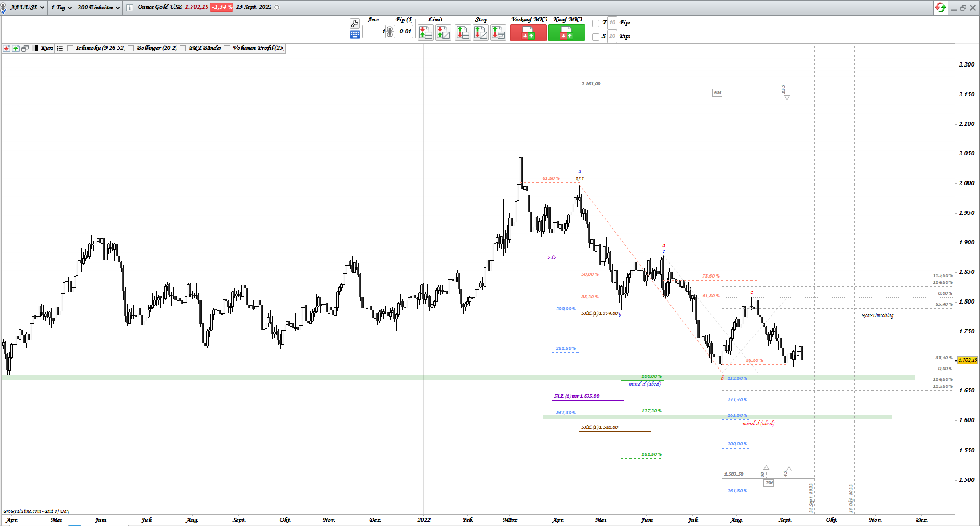Open the list icon next to Kurs
Screen dimensions: 980x526
pyautogui.click(x=60, y=48)
